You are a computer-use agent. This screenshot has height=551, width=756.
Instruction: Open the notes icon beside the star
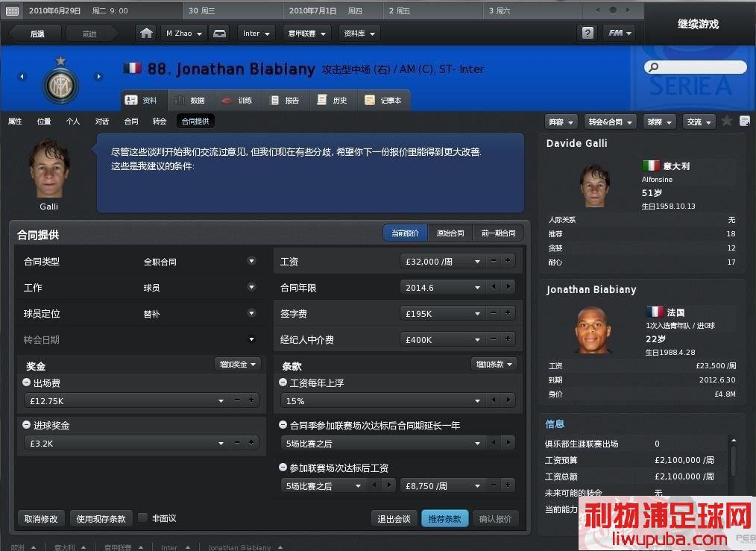(744, 121)
